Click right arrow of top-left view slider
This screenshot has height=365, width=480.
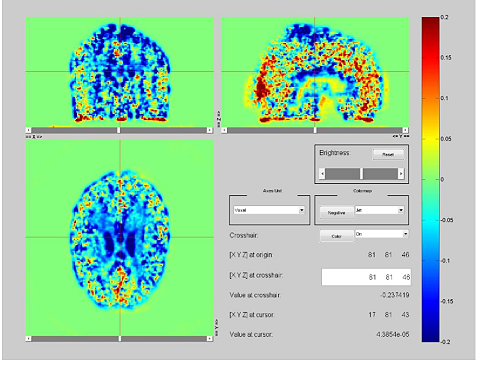(209, 130)
